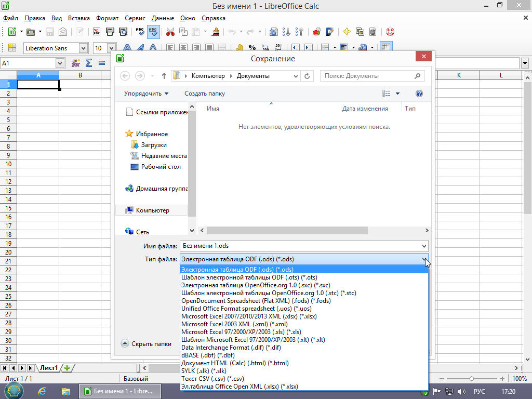Toggle the AutoSpellcheck icon

[x=153, y=32]
